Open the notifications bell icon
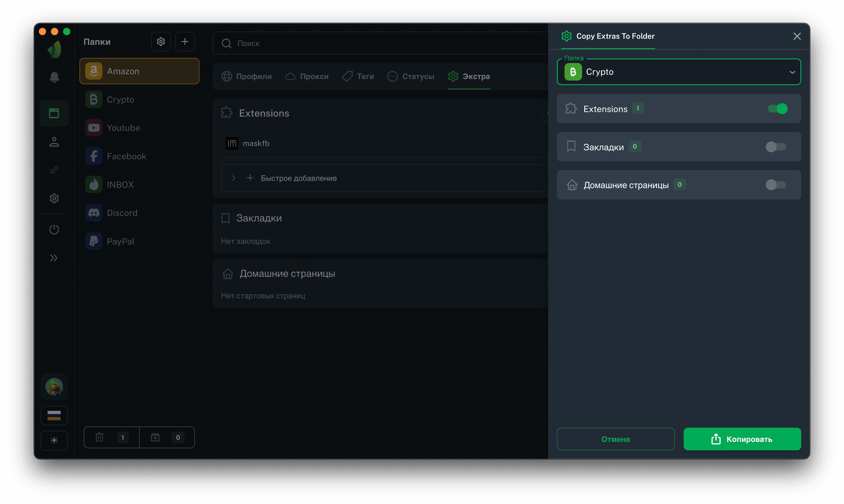 coord(54,78)
